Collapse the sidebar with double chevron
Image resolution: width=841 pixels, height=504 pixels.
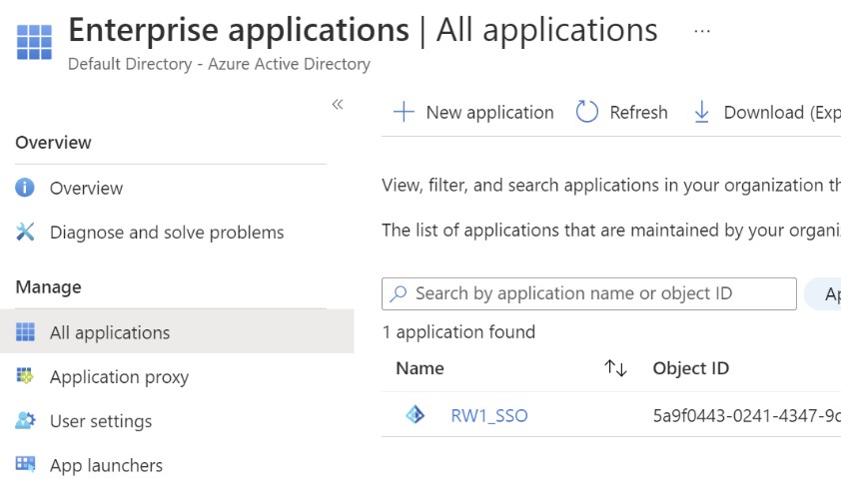tap(338, 104)
